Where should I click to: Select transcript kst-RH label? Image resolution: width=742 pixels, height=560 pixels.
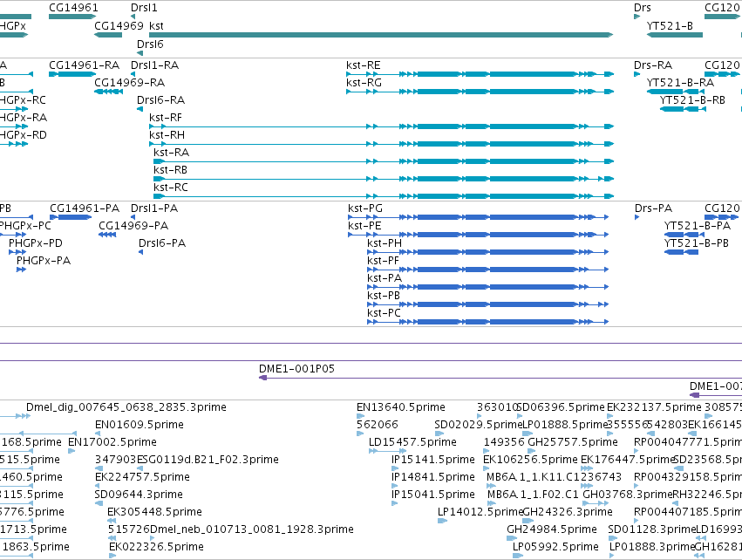coord(167,135)
